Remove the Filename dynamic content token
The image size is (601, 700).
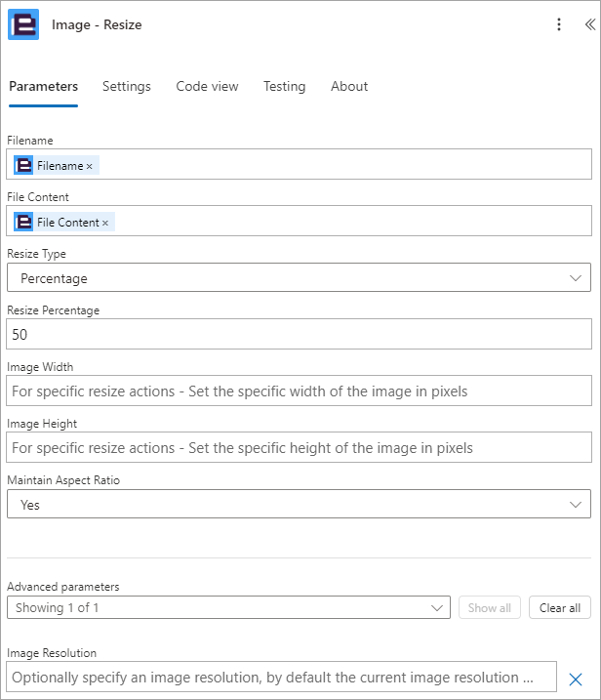pyautogui.click(x=89, y=167)
